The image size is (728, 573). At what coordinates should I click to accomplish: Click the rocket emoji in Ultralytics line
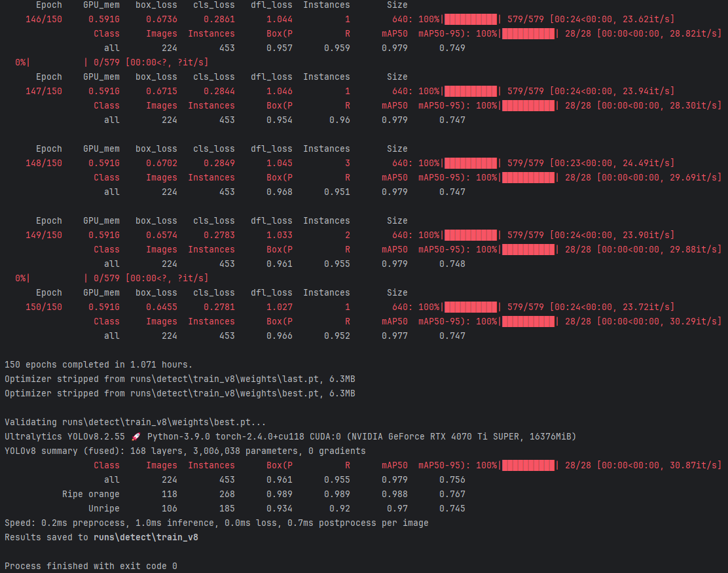pos(136,436)
